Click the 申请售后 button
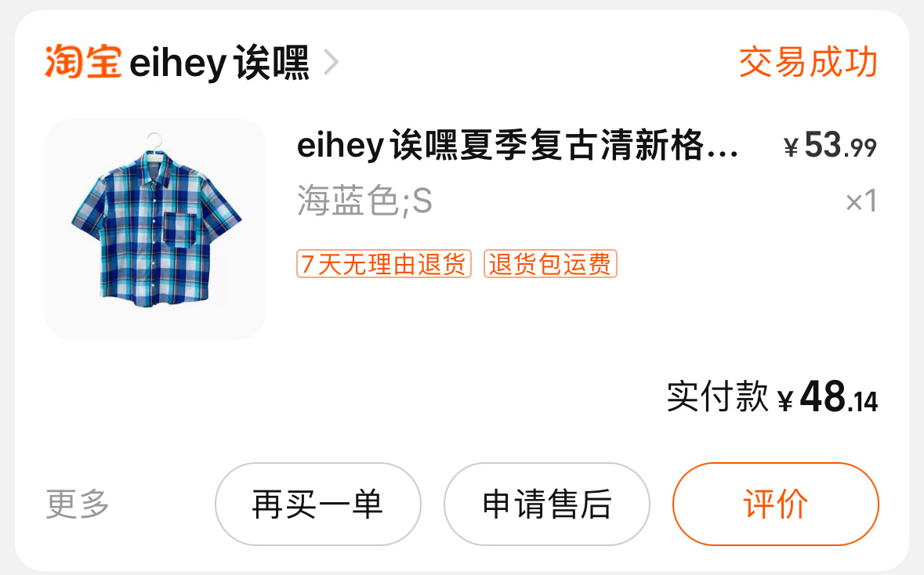Viewport: 924px width, 575px height. [x=547, y=504]
